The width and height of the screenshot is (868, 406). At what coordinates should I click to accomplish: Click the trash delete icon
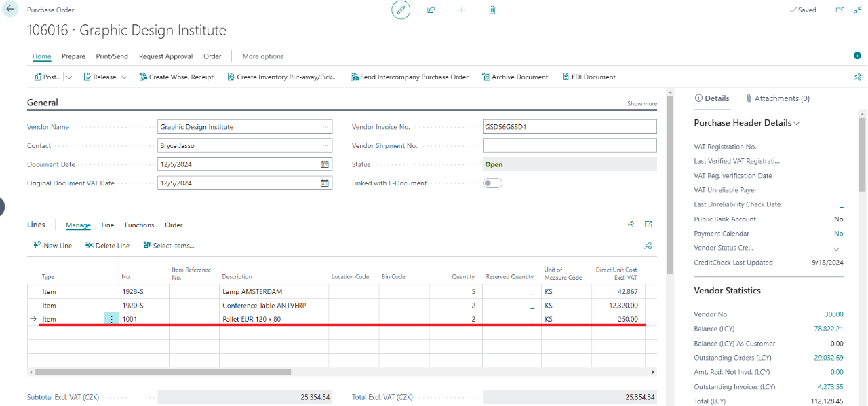(492, 10)
